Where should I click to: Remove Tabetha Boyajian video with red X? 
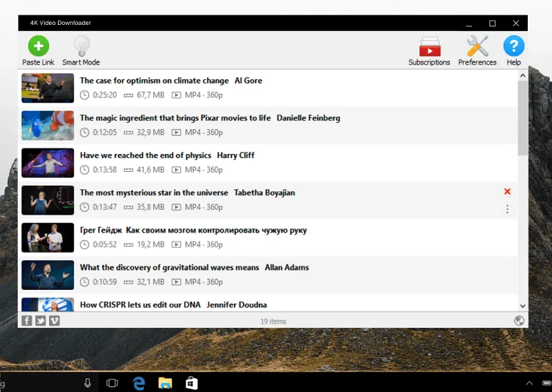(507, 192)
